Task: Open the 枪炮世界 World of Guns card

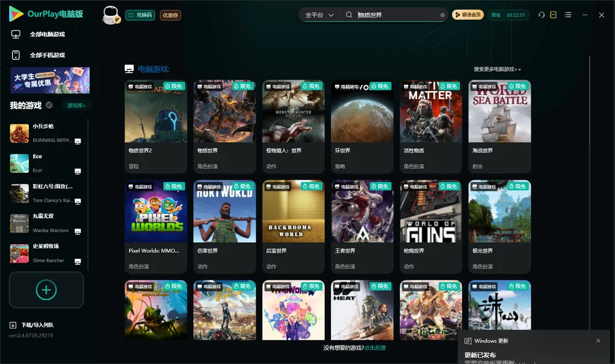Action: (x=430, y=227)
